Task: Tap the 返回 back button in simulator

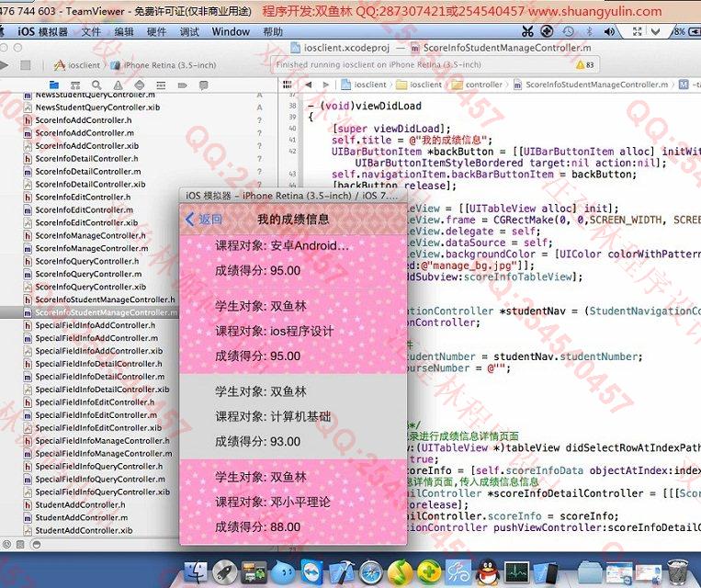Action: [x=204, y=220]
